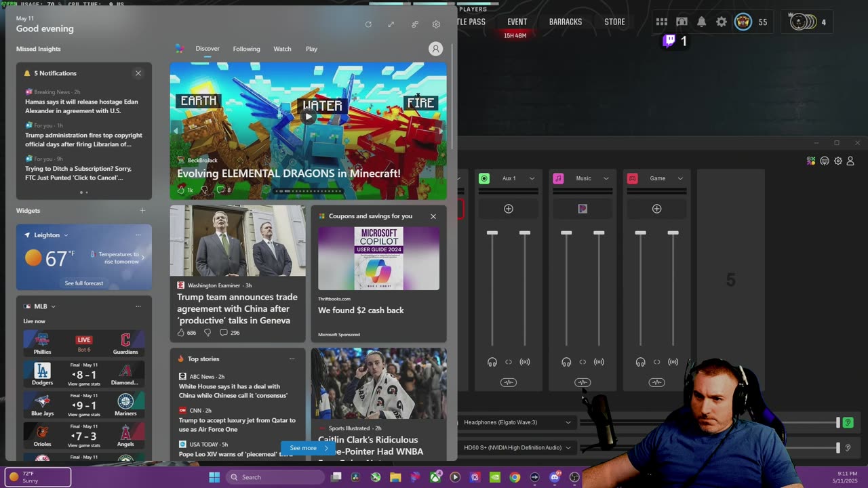Open game settings gear icon

coord(722,22)
